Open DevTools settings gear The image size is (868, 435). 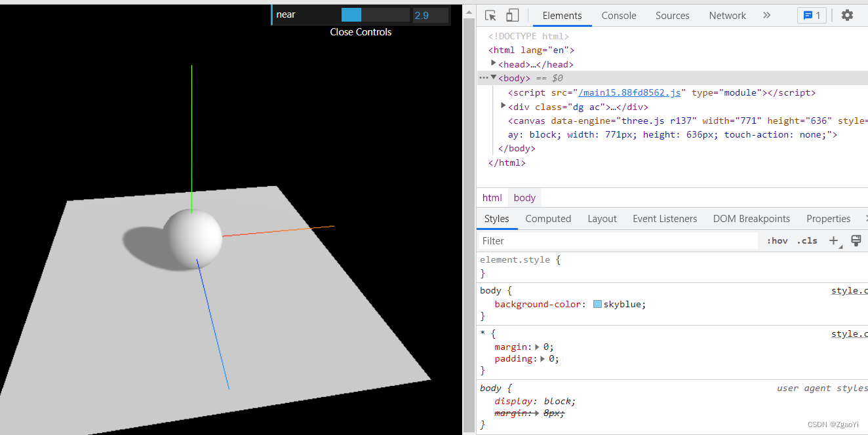[x=847, y=15]
